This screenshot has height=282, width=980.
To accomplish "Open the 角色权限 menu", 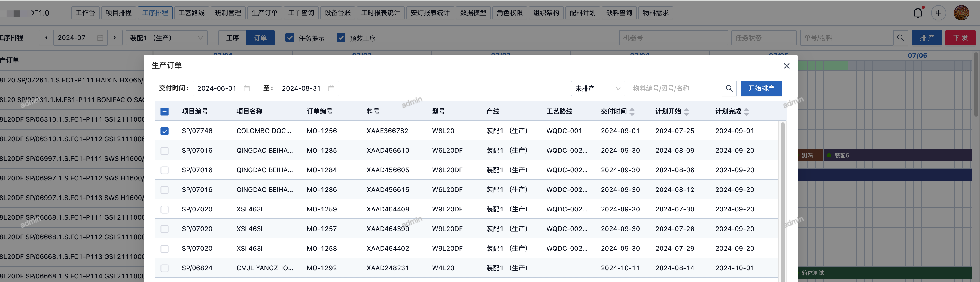I will pyautogui.click(x=509, y=13).
